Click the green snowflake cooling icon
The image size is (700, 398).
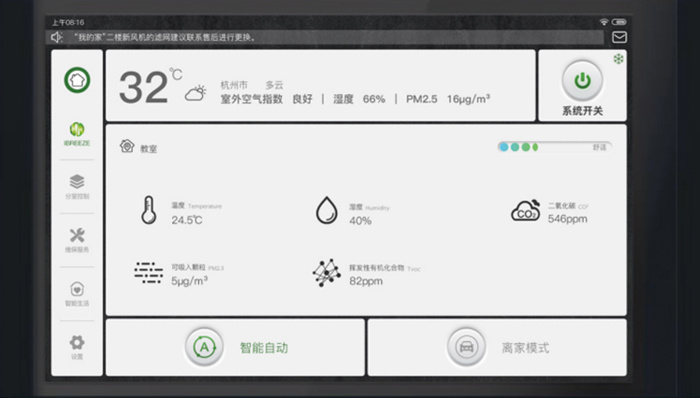(618, 58)
